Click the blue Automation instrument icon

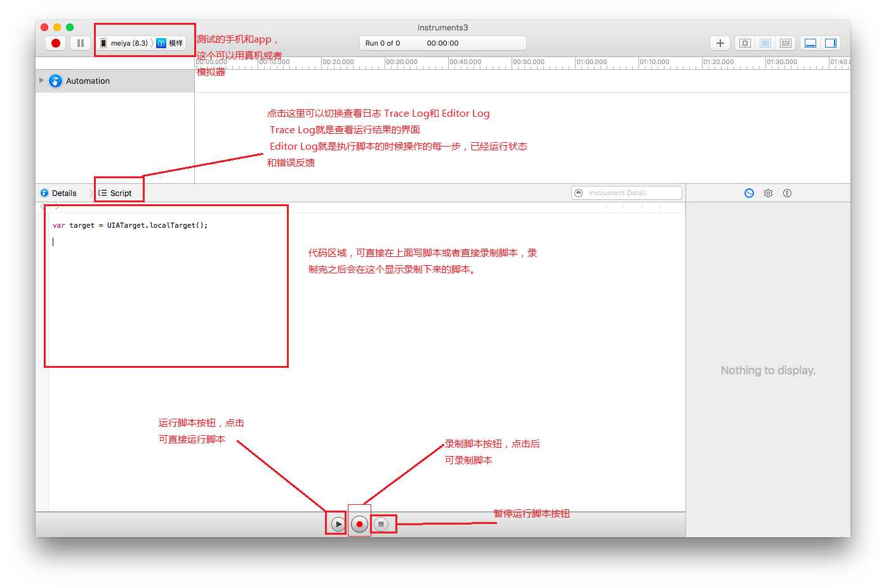[x=56, y=81]
